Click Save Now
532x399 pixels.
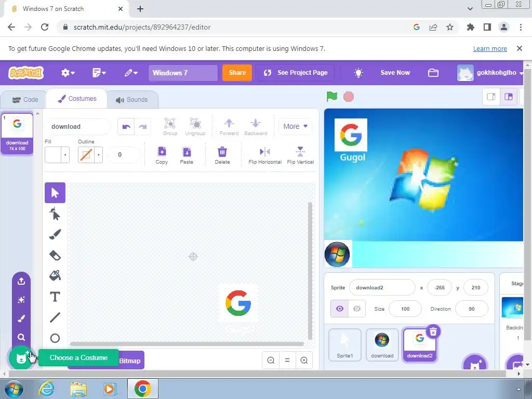point(395,73)
